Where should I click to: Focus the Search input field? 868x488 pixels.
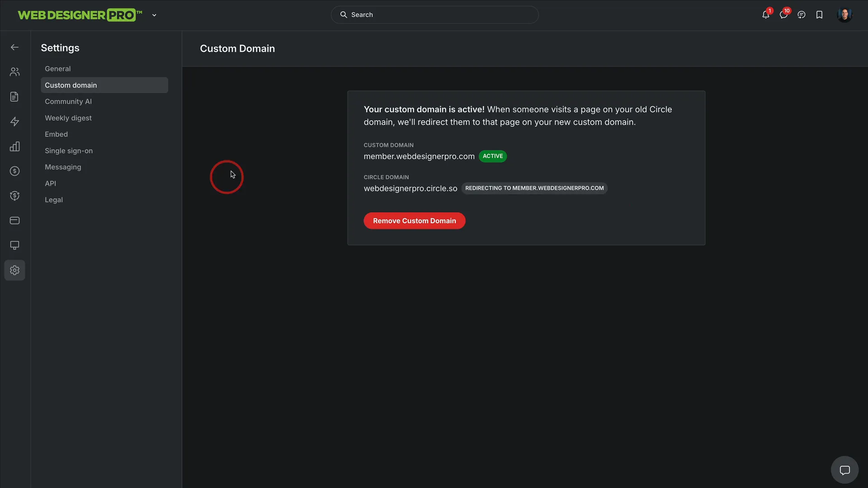point(434,15)
